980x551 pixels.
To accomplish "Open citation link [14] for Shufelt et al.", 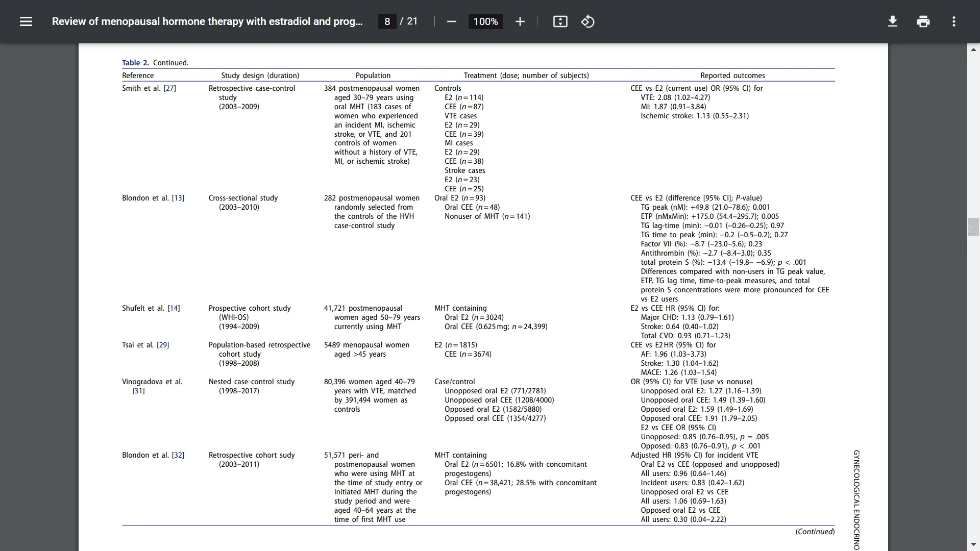I will click(x=174, y=308).
